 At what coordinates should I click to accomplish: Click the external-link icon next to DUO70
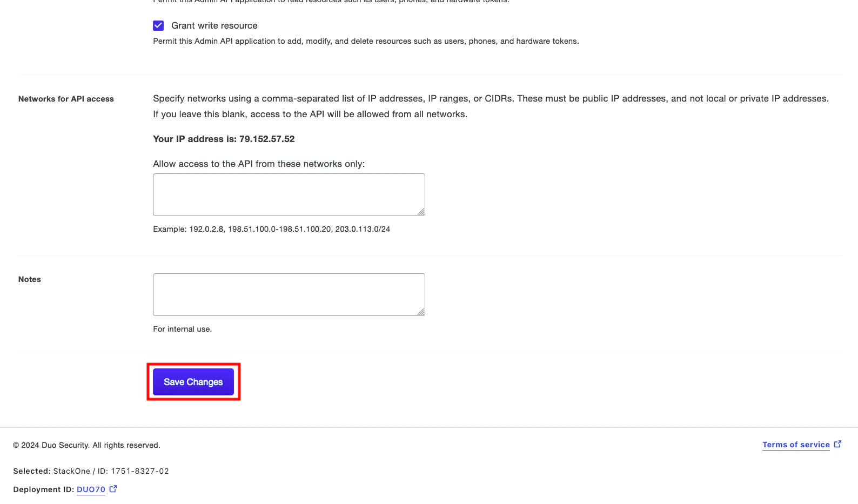point(113,489)
